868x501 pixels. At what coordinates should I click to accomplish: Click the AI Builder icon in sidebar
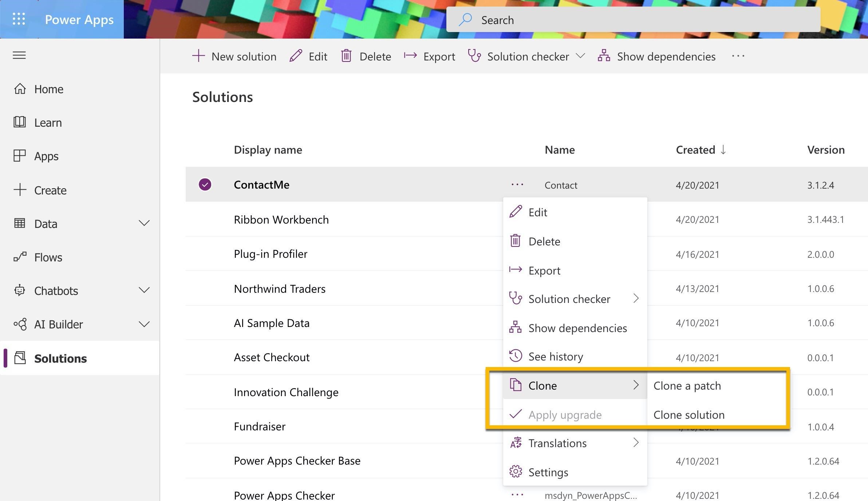(20, 324)
